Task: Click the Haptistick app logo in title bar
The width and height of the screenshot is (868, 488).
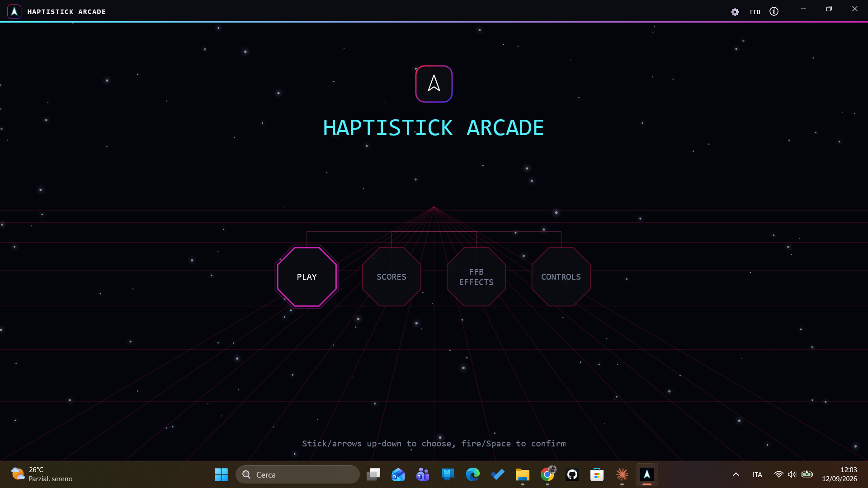Action: (x=14, y=11)
